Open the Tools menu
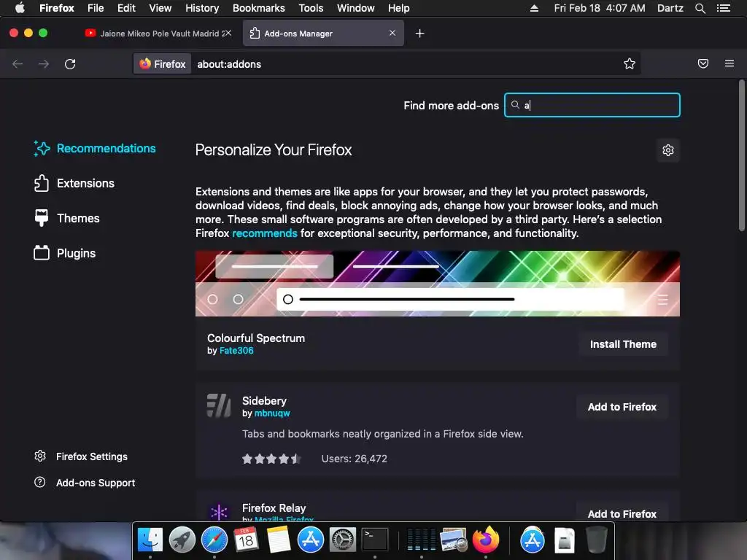747x560 pixels. click(311, 8)
